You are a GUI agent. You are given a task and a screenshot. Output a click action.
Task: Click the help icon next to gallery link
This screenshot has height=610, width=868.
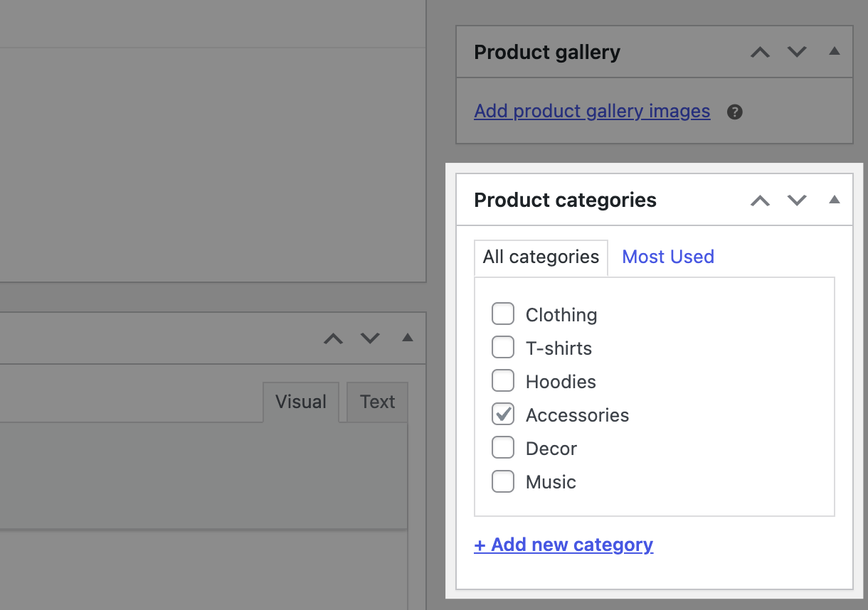(734, 112)
